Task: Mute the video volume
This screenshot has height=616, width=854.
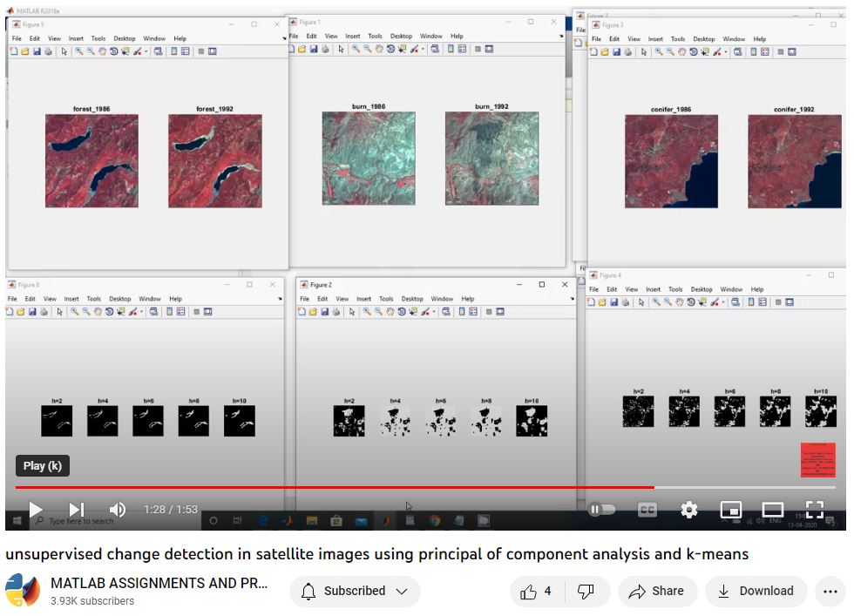Action: pos(117,510)
